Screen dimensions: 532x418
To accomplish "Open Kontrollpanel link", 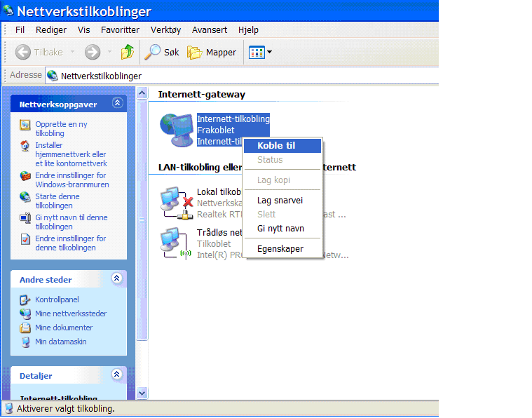I will point(57,299).
